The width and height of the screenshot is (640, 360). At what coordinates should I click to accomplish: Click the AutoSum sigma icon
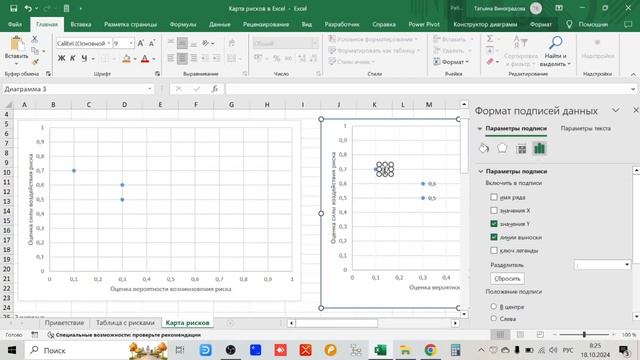pyautogui.click(x=490, y=39)
